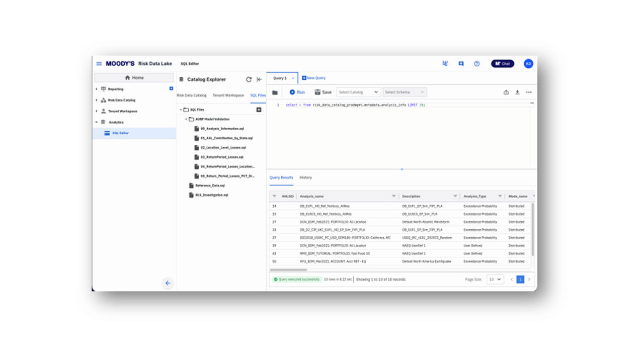Click the Default North Atlantic Windstorm cell
This screenshot has width=644, height=362.
pos(426,222)
